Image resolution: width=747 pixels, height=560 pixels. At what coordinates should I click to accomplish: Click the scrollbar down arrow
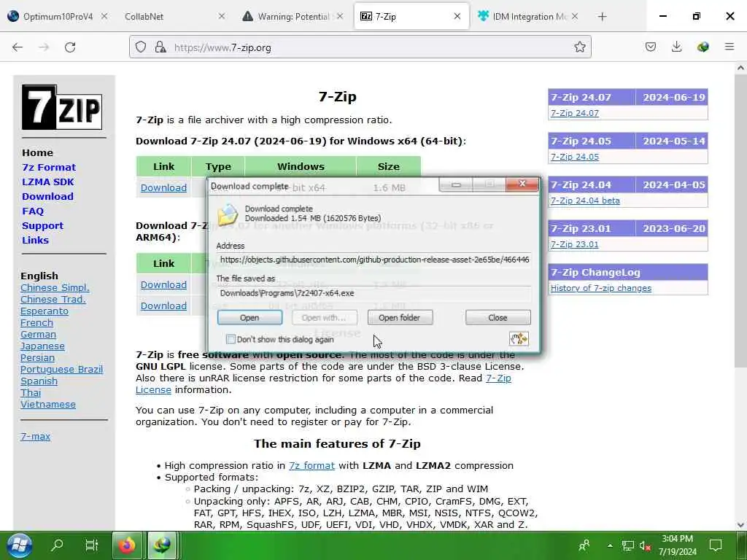(x=740, y=525)
